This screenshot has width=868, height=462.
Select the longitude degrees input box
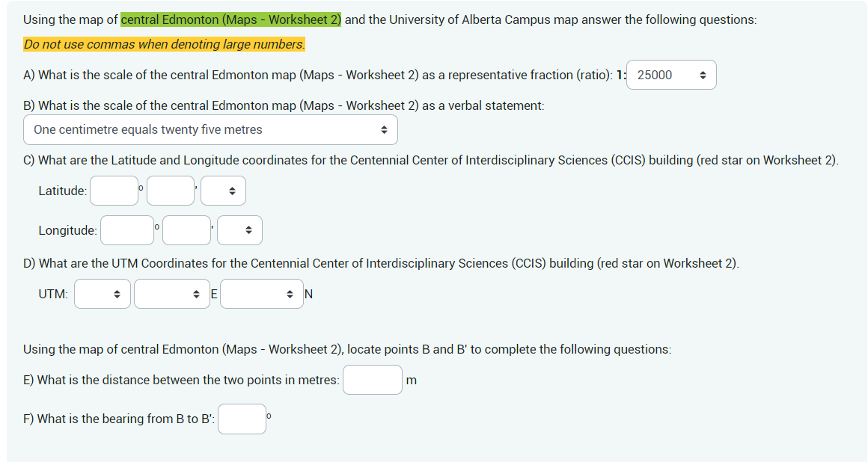click(127, 230)
